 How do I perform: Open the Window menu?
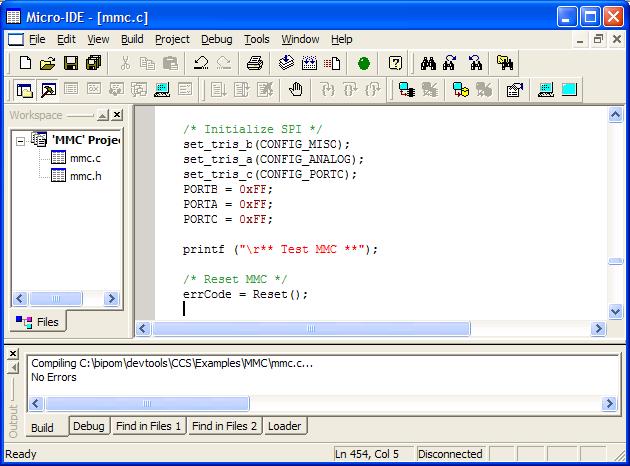coord(300,39)
